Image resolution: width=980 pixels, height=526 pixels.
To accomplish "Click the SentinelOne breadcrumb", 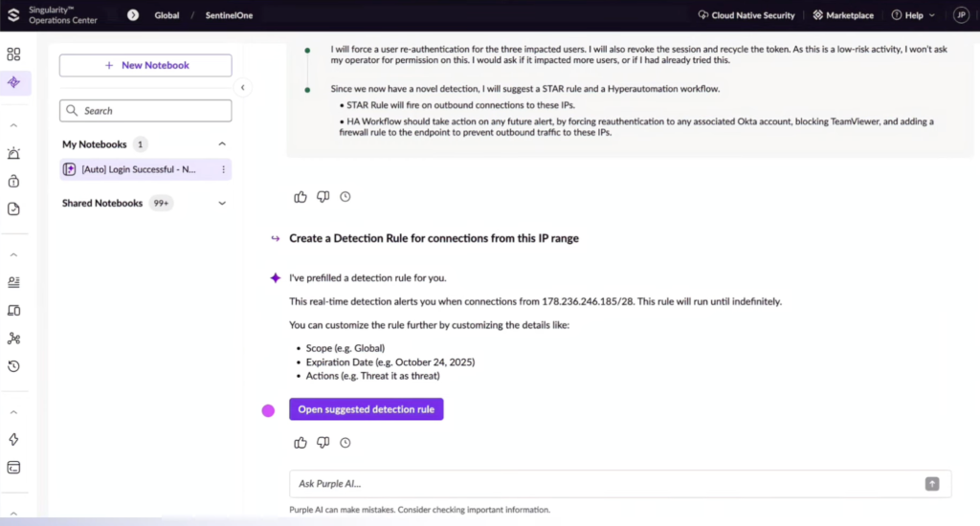I will tap(229, 15).
